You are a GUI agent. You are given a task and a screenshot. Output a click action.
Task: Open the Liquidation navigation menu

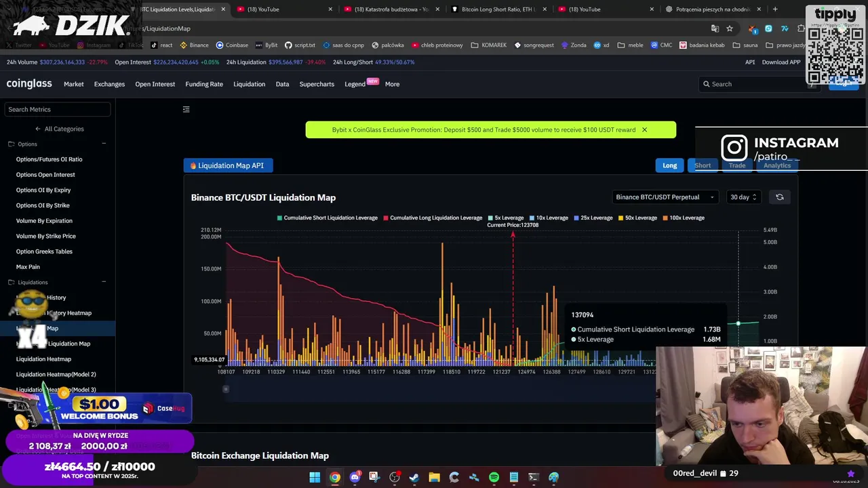(249, 84)
